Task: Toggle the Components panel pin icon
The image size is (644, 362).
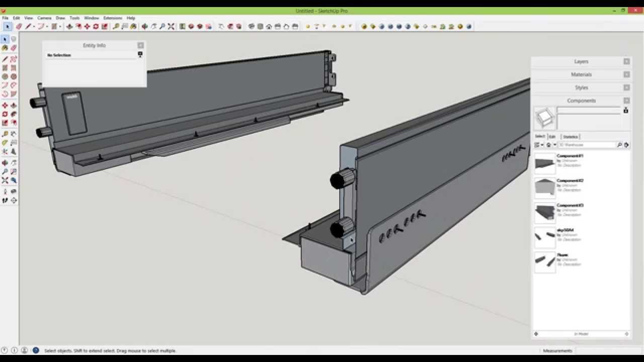Action: (626, 110)
